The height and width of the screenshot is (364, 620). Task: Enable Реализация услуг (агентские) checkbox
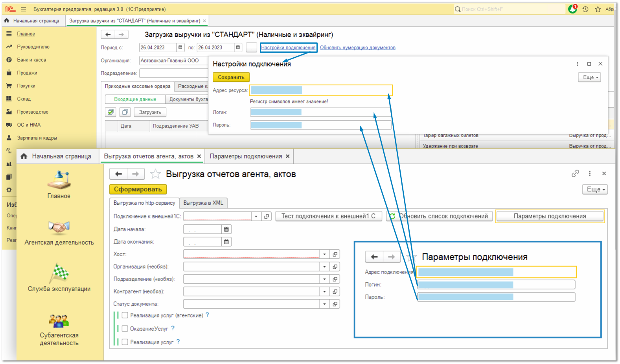[125, 315]
